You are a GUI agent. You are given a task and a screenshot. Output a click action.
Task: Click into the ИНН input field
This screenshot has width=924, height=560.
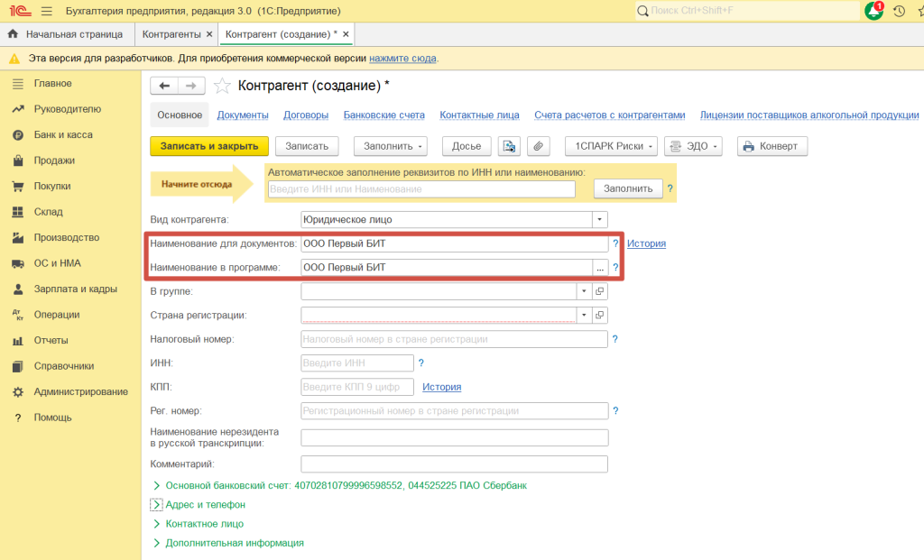[356, 363]
